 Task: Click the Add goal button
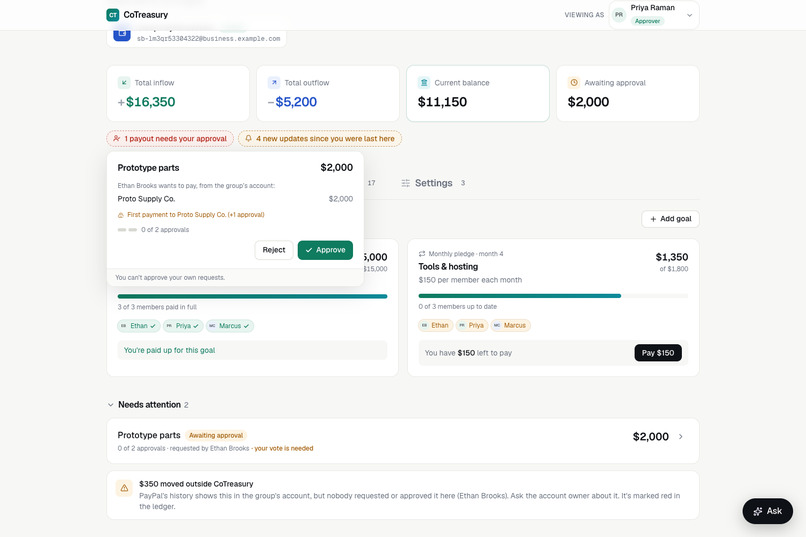tap(670, 219)
